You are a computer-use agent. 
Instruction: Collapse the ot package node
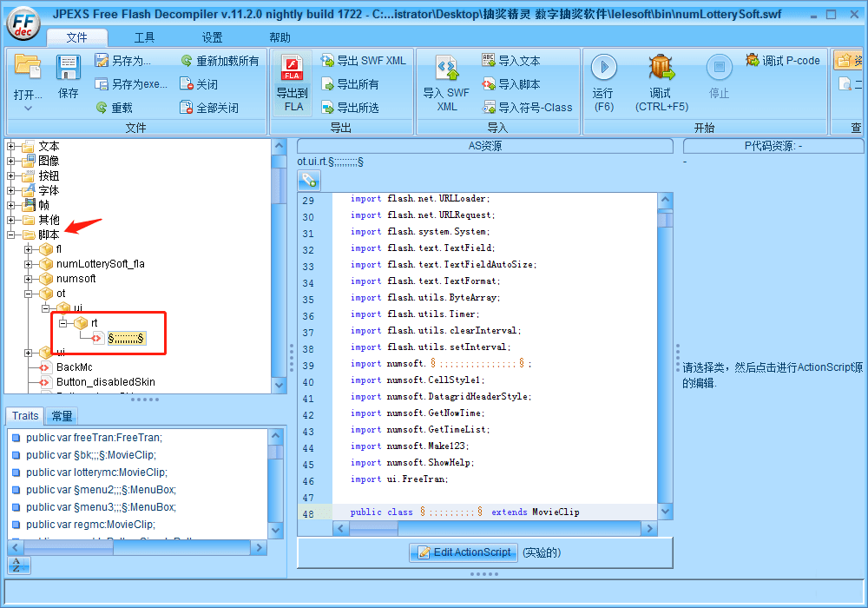click(x=29, y=294)
